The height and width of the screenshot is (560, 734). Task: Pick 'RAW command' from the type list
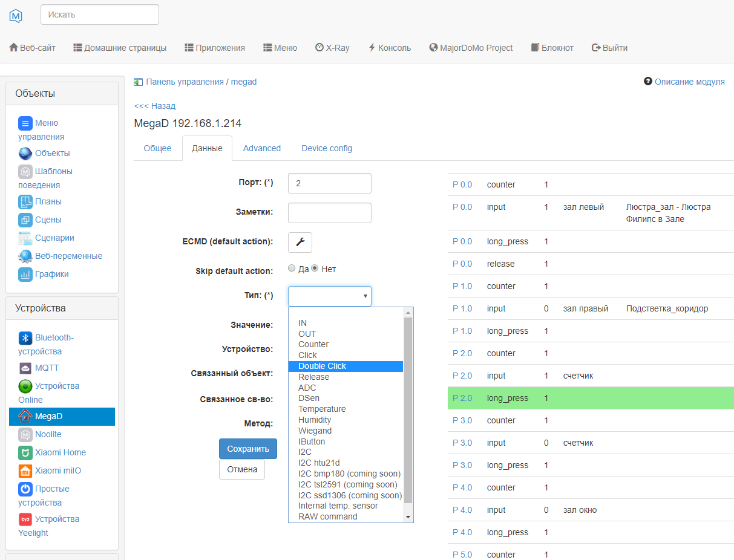(327, 516)
